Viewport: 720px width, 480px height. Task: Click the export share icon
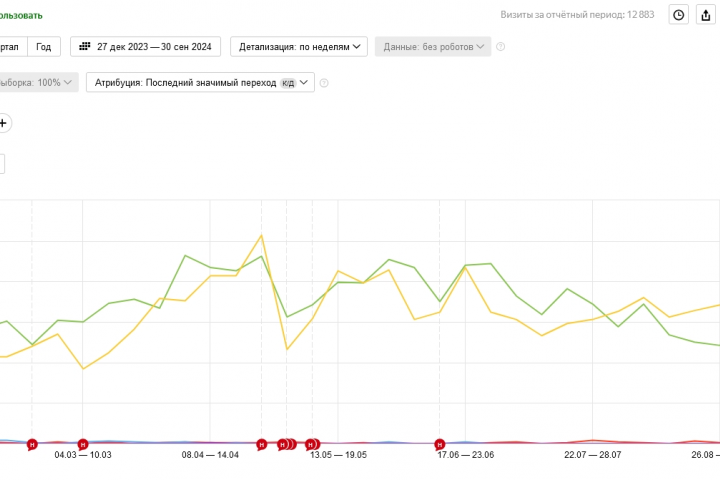click(x=706, y=15)
